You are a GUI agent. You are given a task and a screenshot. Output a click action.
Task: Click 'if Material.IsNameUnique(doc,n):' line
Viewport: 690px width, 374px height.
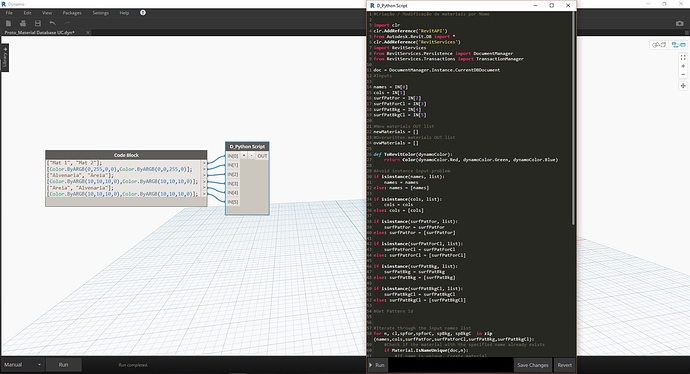tap(426, 350)
